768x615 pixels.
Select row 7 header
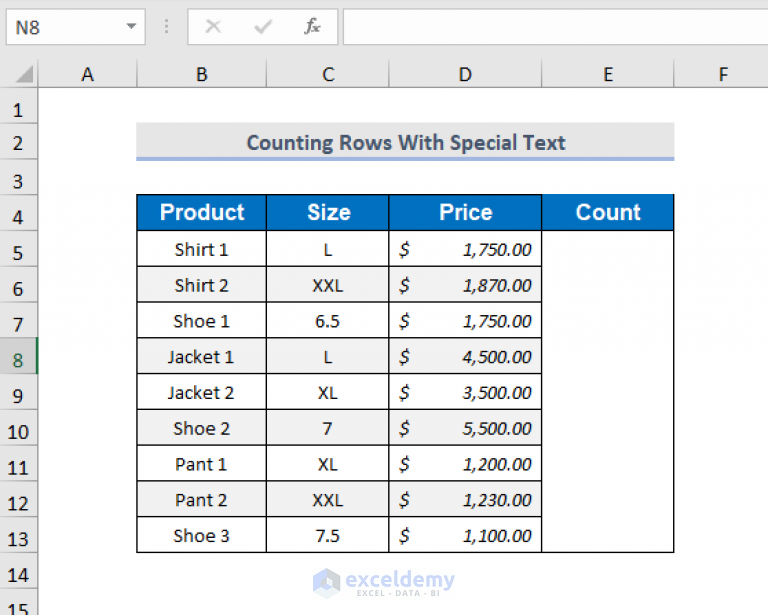[18, 320]
